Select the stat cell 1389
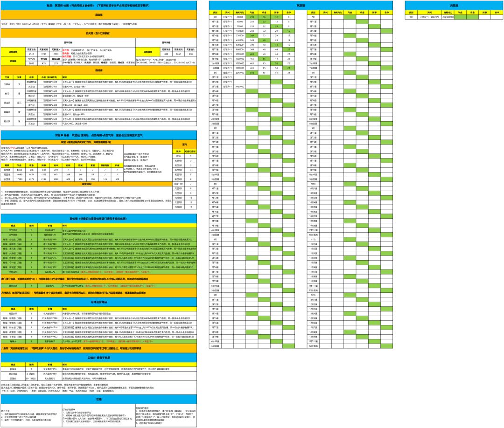Image resolution: width=504 pixels, height=428 pixels. click(x=44, y=175)
